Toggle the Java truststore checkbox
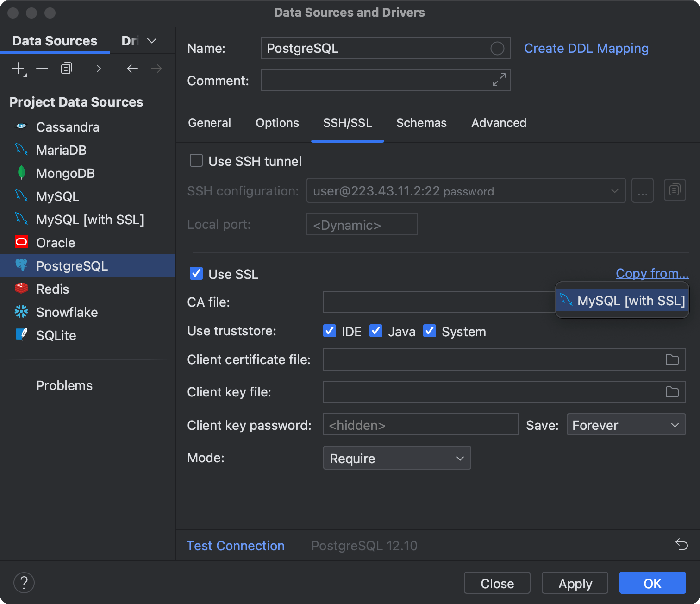This screenshot has width=700, height=604. tap(376, 331)
